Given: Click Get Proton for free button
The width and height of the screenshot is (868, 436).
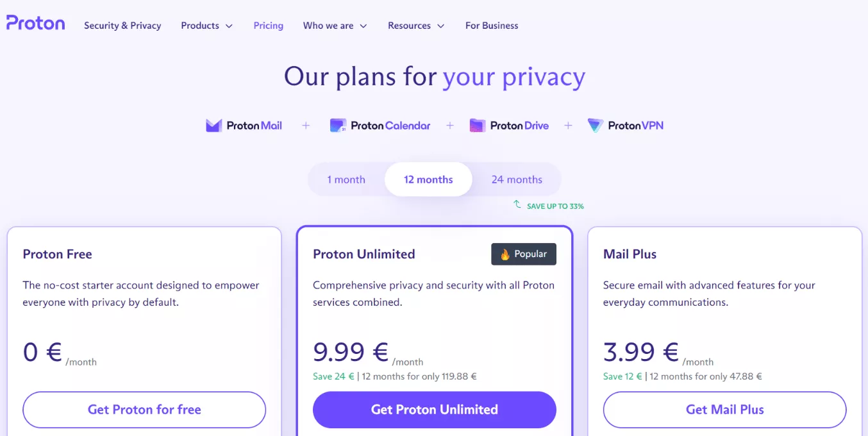Looking at the screenshot, I should pyautogui.click(x=144, y=410).
